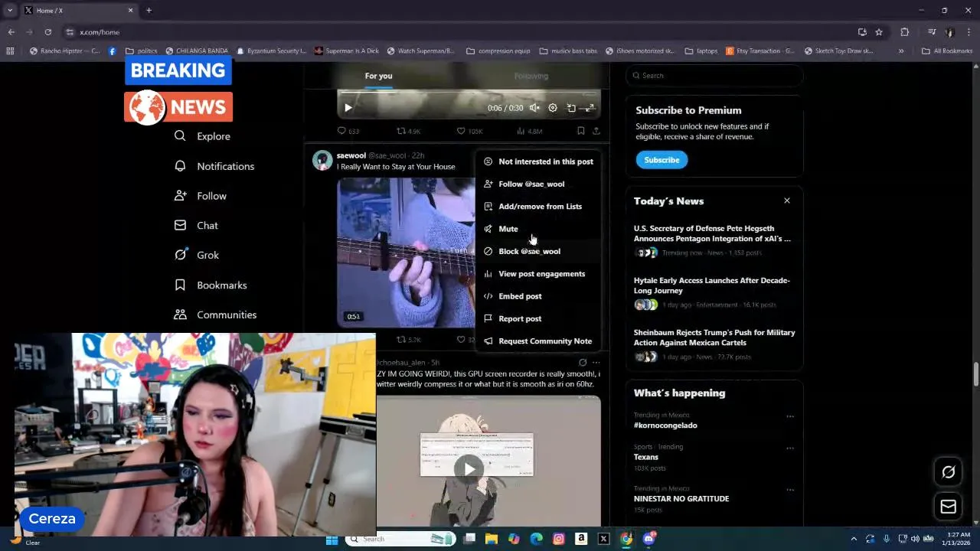This screenshot has height=551, width=980.
Task: Open saewool's profile avatar
Action: tap(322, 160)
